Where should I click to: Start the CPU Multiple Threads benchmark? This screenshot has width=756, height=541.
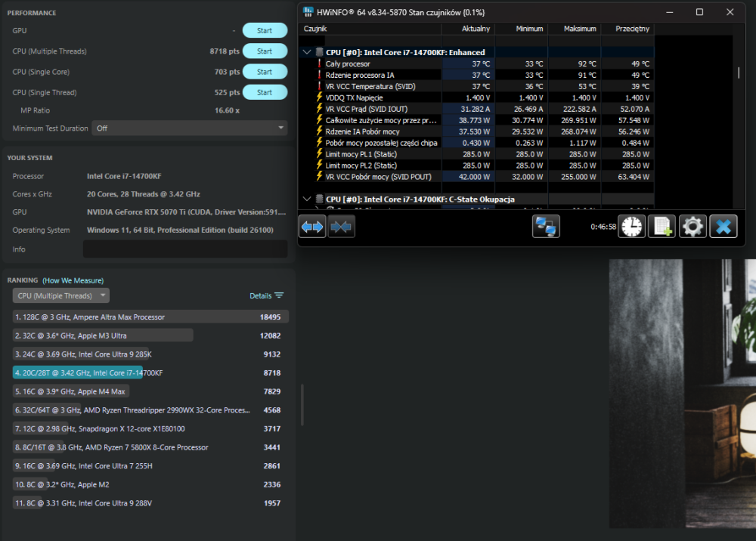pyautogui.click(x=265, y=51)
